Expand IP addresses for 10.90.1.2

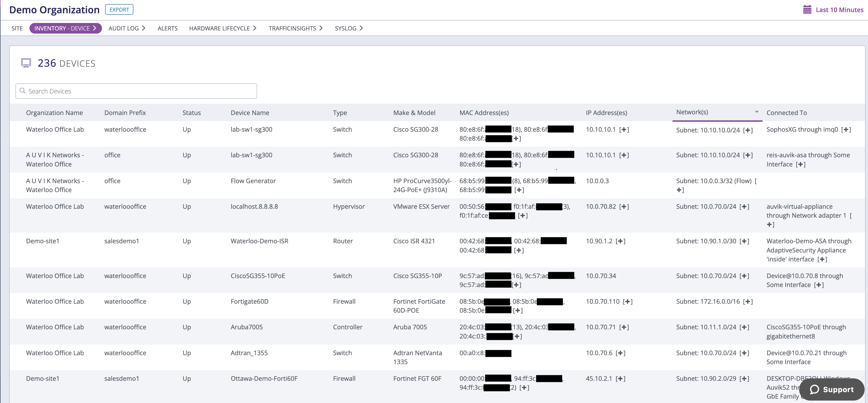620,241
